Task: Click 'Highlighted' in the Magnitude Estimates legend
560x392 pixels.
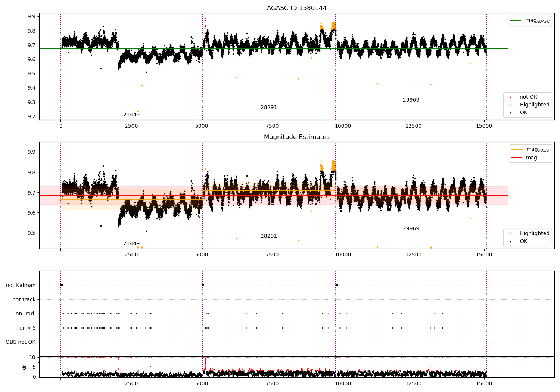Action: coord(535,233)
